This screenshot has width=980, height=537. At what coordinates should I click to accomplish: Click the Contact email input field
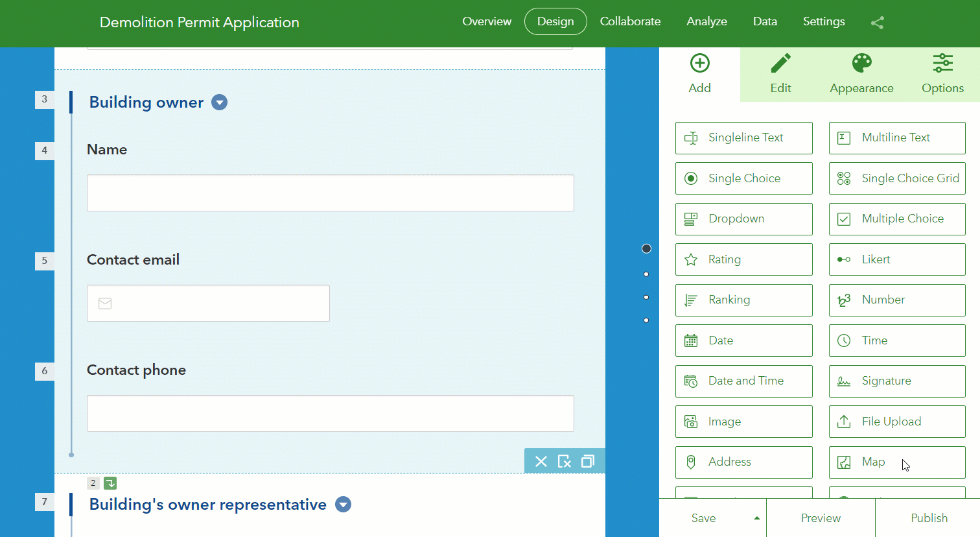208,303
